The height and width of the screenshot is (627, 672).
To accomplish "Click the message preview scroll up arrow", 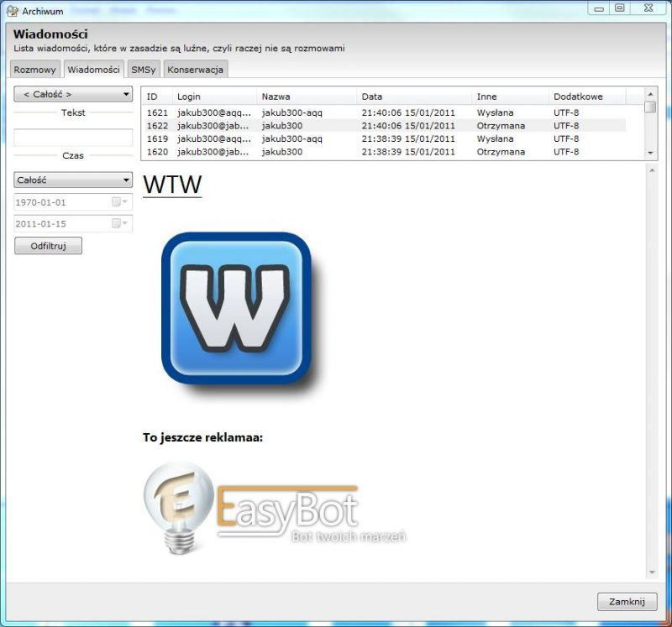I will 652,170.
